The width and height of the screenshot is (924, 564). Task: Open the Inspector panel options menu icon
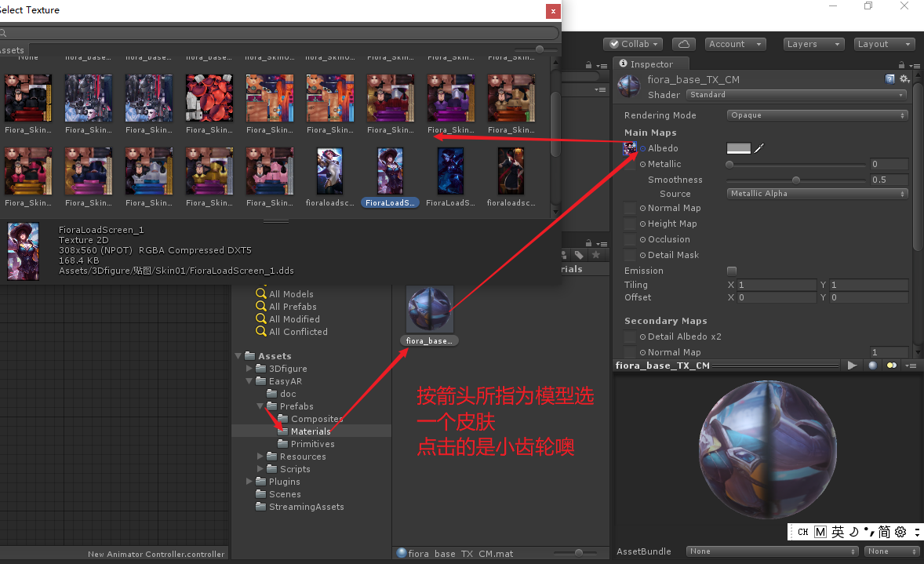tap(914, 65)
